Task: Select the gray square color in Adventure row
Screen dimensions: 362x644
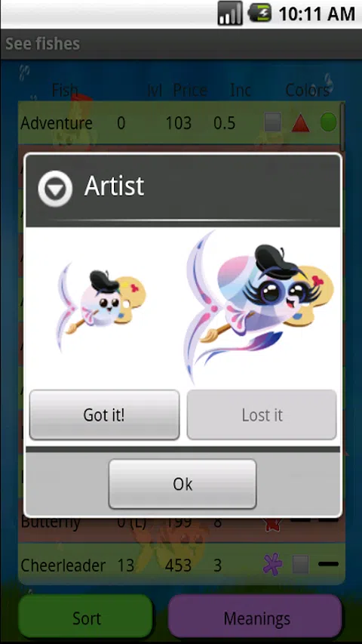Action: [272, 122]
